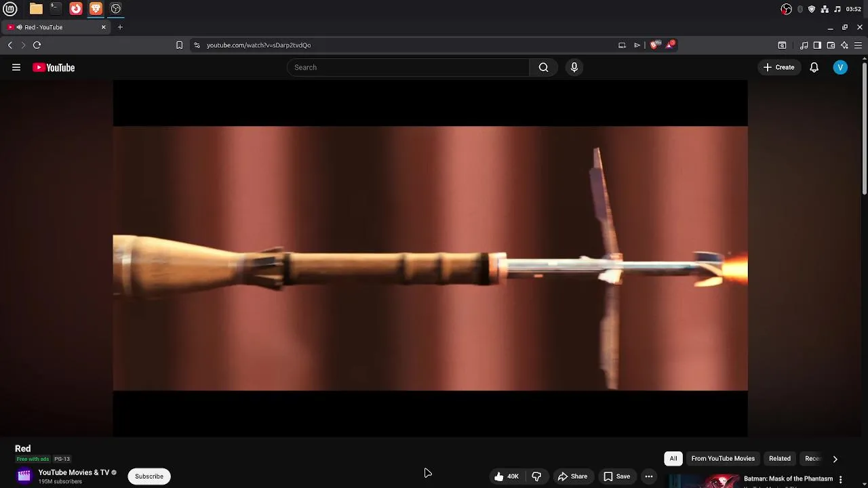Open the account avatar menu
Viewport: 868px width, 488px height.
click(840, 67)
